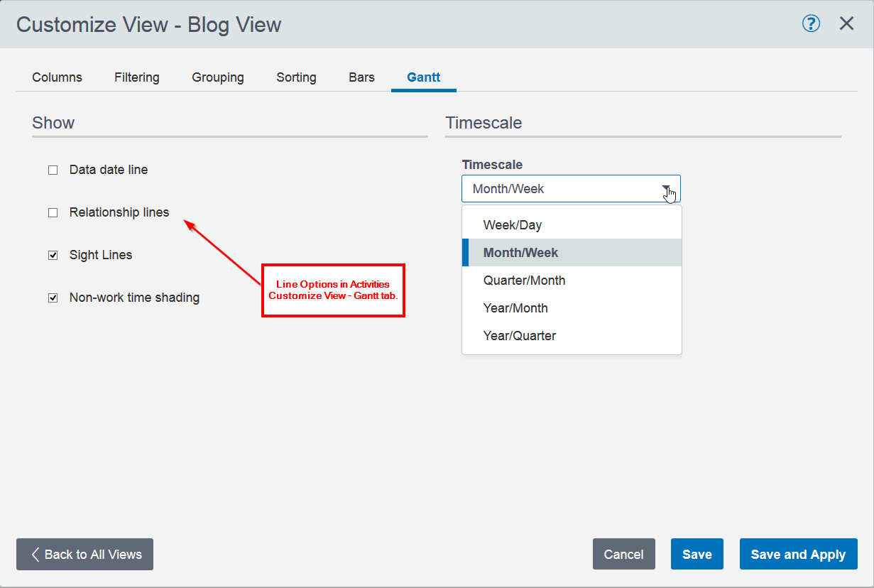Pick the Year/Month timescale option
The height and width of the screenshot is (588, 874).
point(515,308)
